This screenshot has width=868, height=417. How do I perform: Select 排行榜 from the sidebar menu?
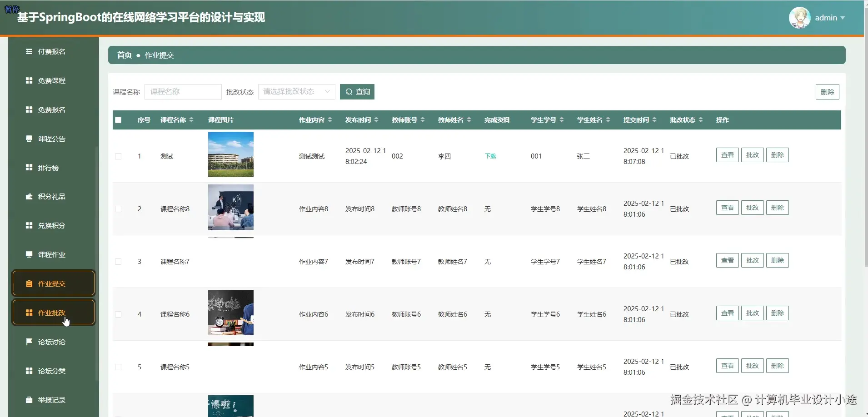tap(49, 168)
